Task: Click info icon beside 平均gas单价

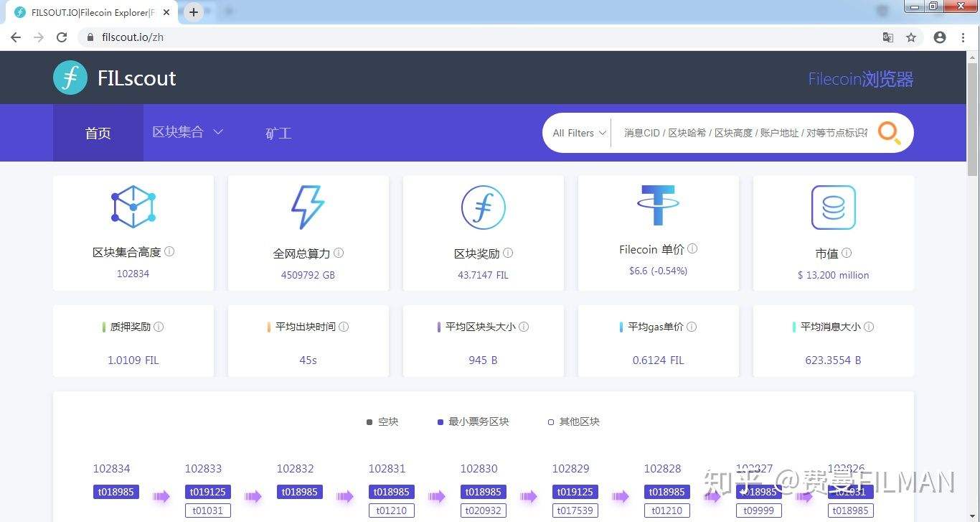Action: [x=692, y=327]
